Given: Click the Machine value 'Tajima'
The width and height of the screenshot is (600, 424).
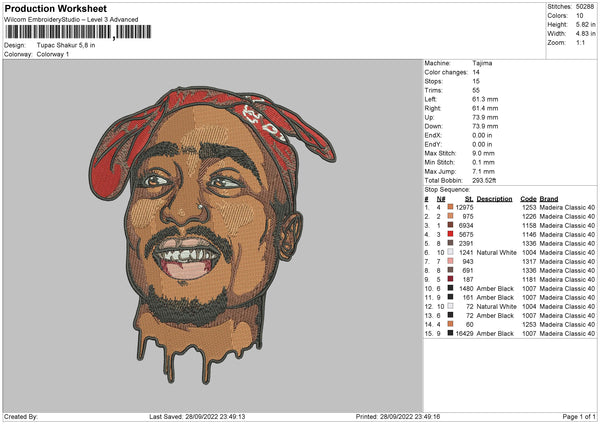Looking at the screenshot, I should (482, 63).
